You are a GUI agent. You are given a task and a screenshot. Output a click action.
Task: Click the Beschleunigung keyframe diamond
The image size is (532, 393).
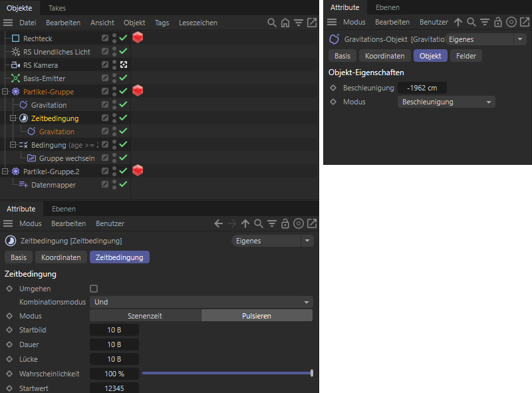(333, 88)
